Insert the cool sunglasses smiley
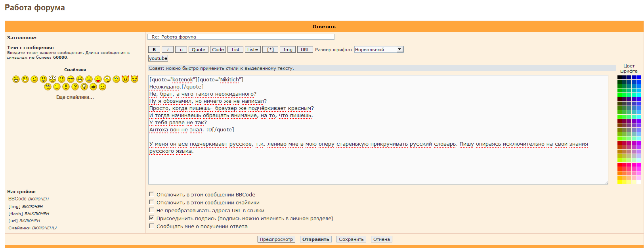The image size is (644, 248). coord(71,79)
